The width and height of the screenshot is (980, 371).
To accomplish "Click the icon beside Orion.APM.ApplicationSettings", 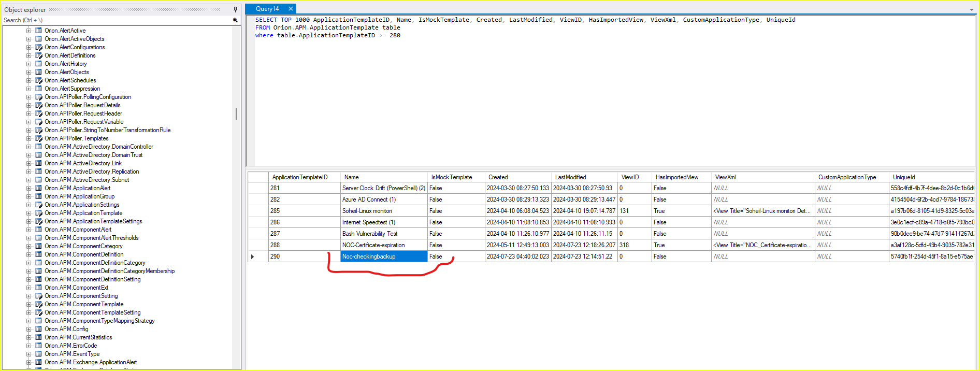I will pos(38,205).
